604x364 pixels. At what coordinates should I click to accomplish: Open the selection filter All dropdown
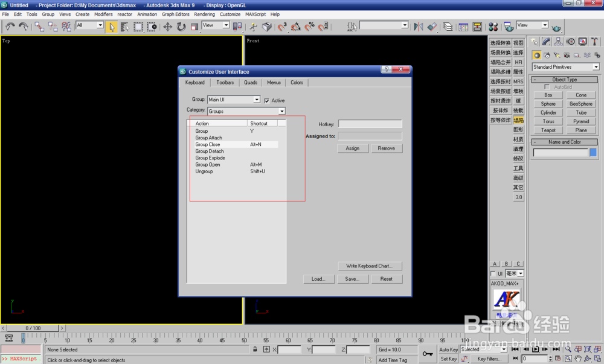(90, 25)
